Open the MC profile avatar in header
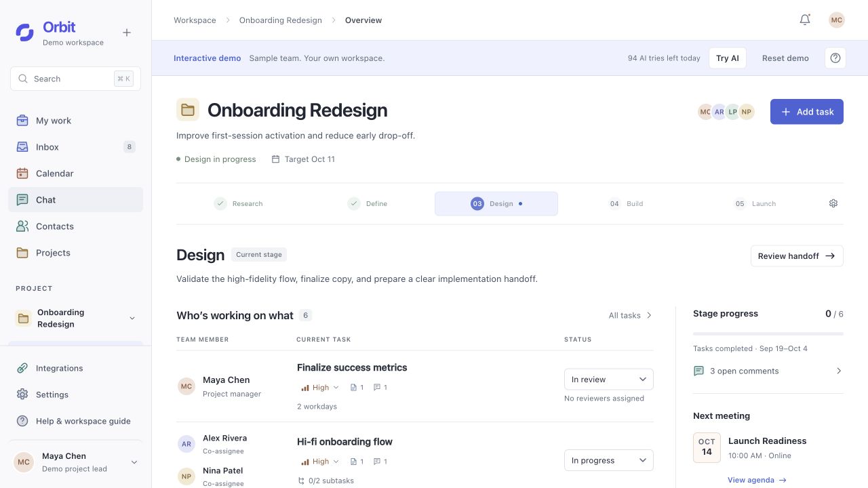The height and width of the screenshot is (488, 868). point(837,20)
